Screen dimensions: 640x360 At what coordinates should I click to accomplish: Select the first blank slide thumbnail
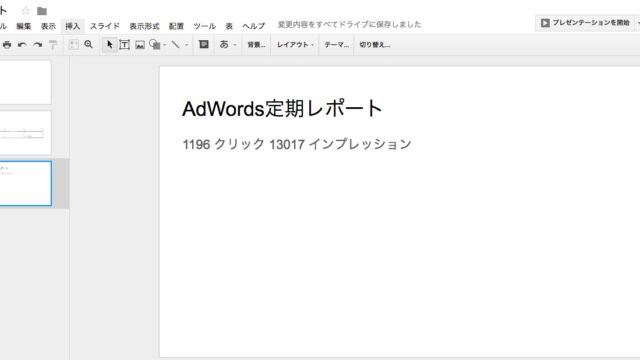tap(25, 82)
